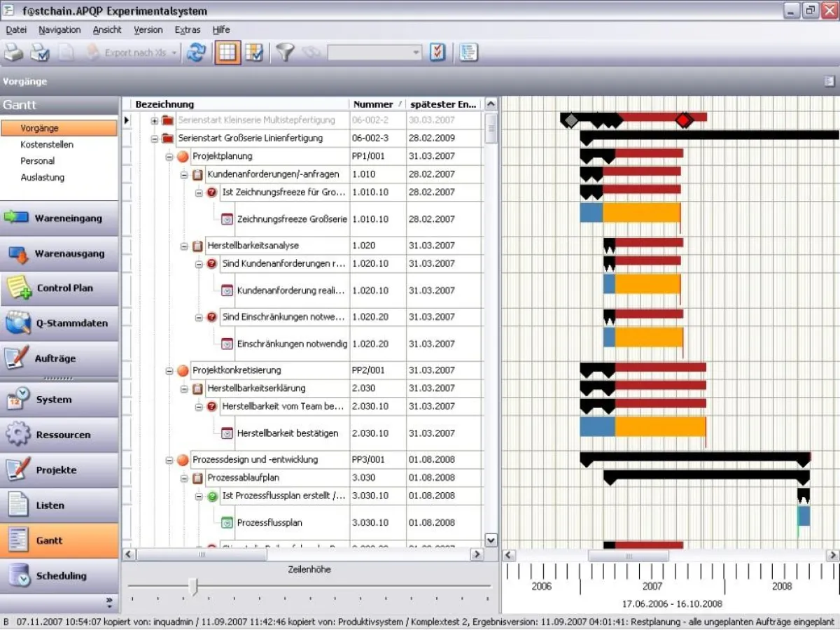Image resolution: width=840 pixels, height=630 pixels.
Task: Expand Serienstart Kleinserie Multistepfertigung node
Action: coord(155,120)
